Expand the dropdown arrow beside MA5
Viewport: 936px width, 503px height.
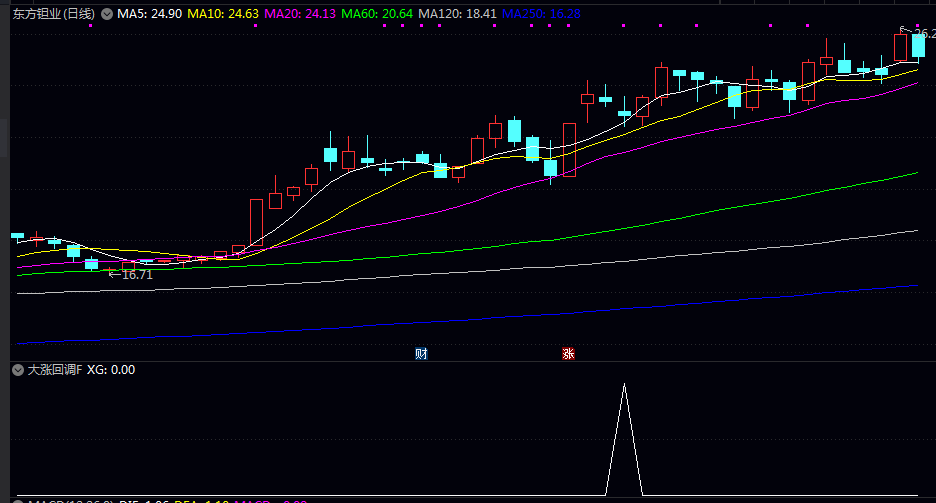coord(107,14)
